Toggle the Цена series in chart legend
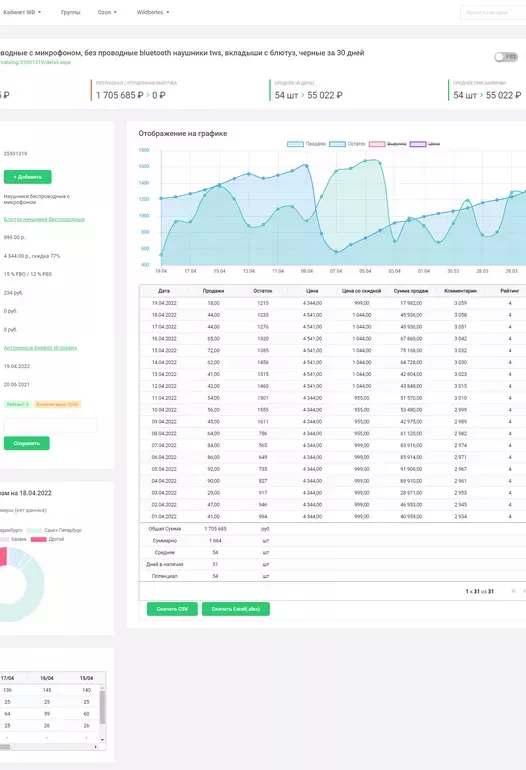The width and height of the screenshot is (526, 770). [425, 144]
